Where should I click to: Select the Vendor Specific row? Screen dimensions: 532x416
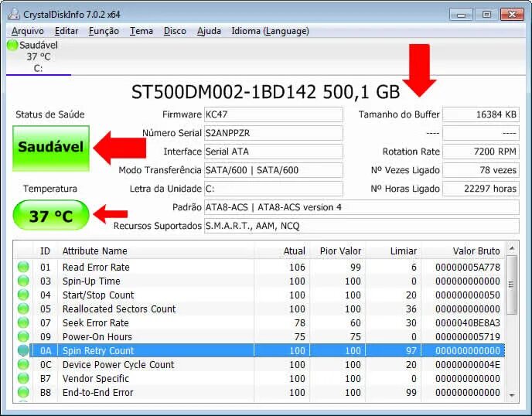coord(259,378)
